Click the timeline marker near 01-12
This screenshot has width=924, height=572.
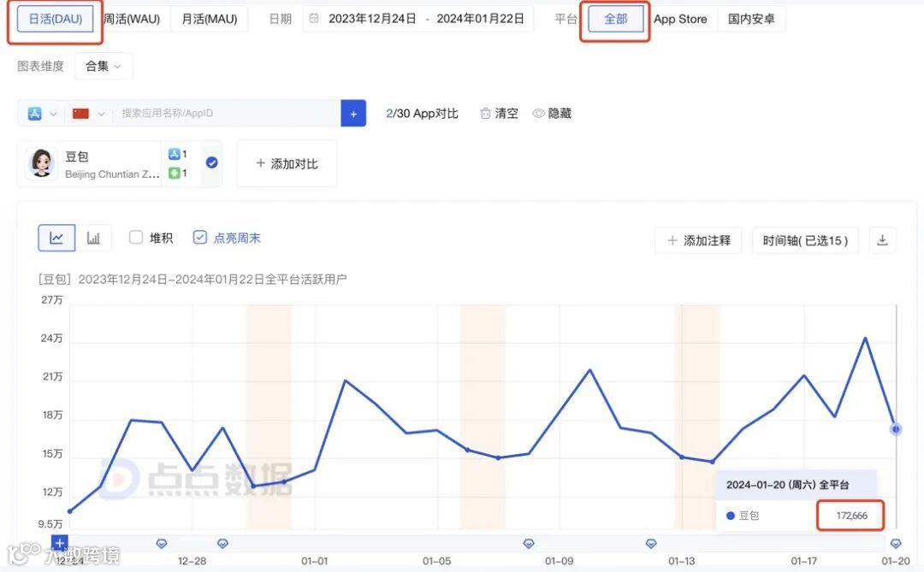pos(651,543)
